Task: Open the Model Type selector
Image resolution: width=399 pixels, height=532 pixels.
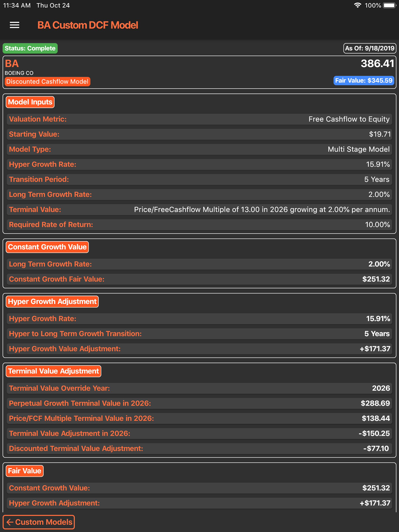Action: point(199,149)
